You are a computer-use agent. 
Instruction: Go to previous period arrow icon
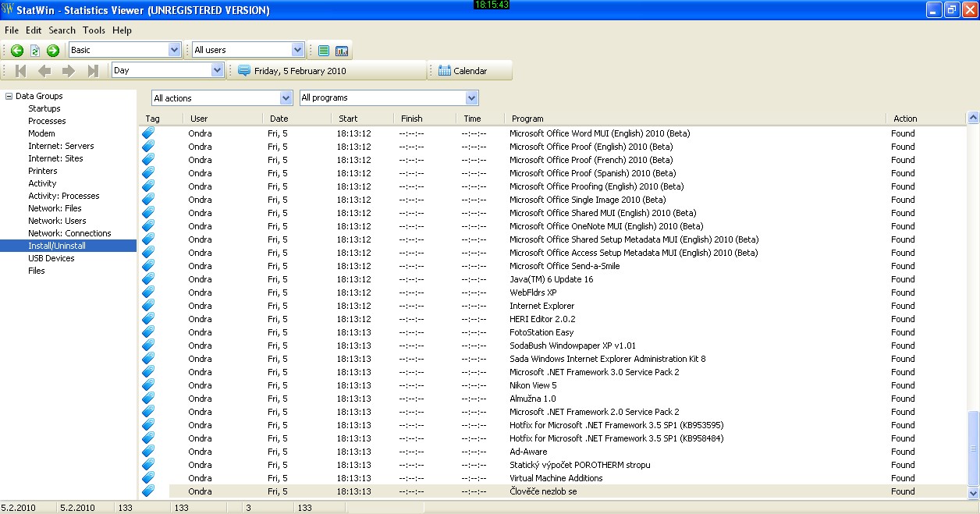coord(44,71)
